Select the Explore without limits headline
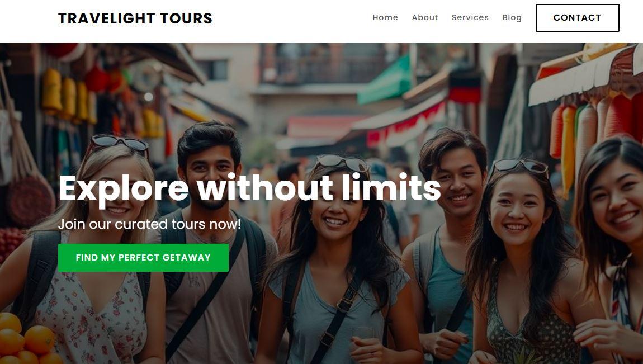This screenshot has height=364, width=643. click(x=249, y=188)
